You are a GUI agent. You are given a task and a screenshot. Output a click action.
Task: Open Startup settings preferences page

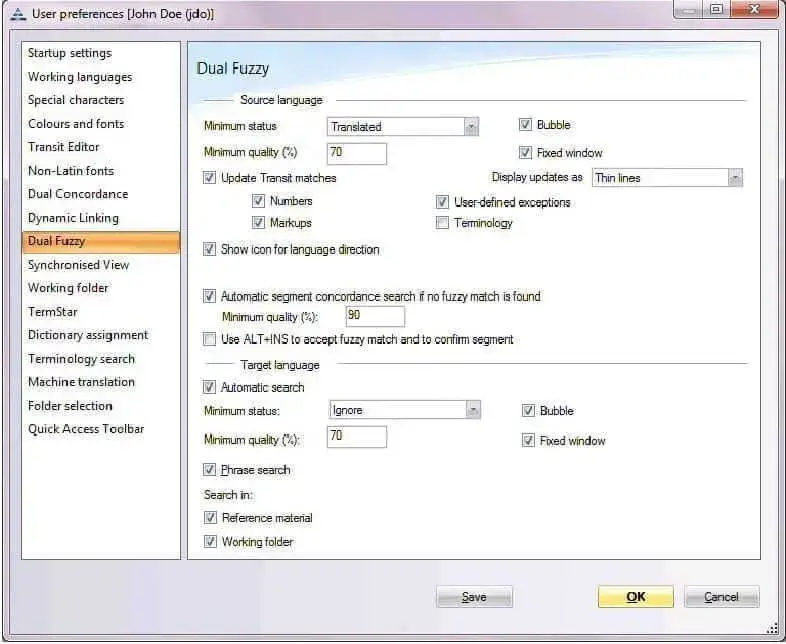[70, 53]
